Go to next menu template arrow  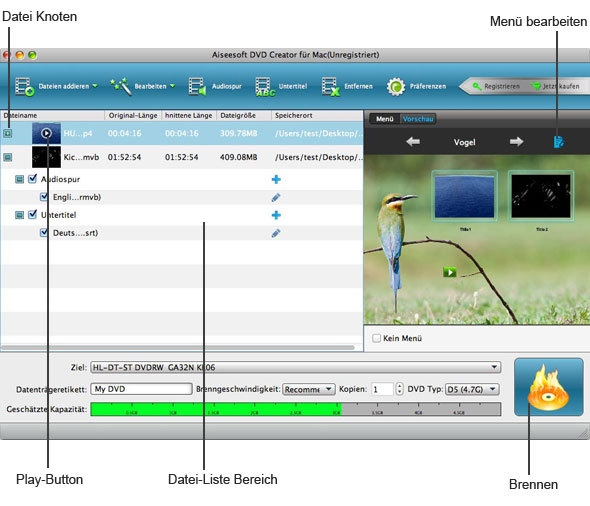pos(516,142)
